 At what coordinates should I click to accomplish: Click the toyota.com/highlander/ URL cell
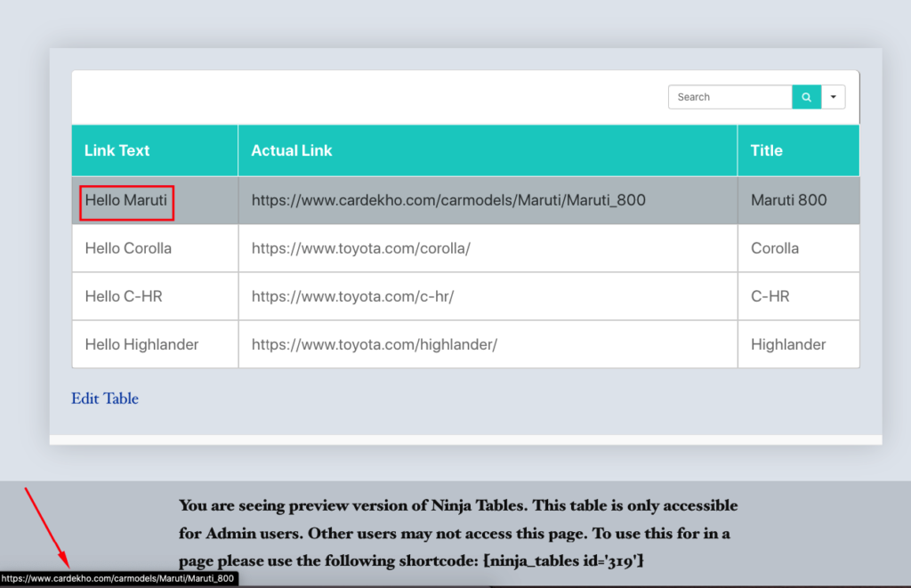(x=375, y=344)
